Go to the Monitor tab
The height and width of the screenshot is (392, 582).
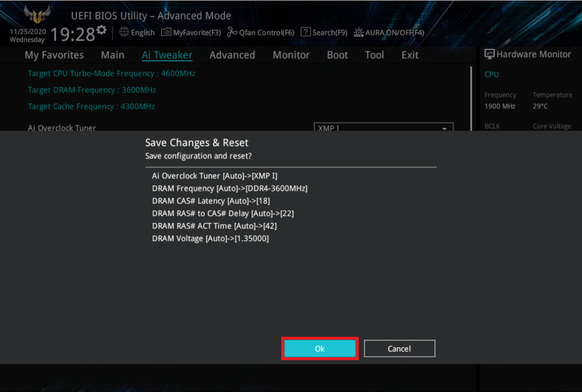point(291,55)
